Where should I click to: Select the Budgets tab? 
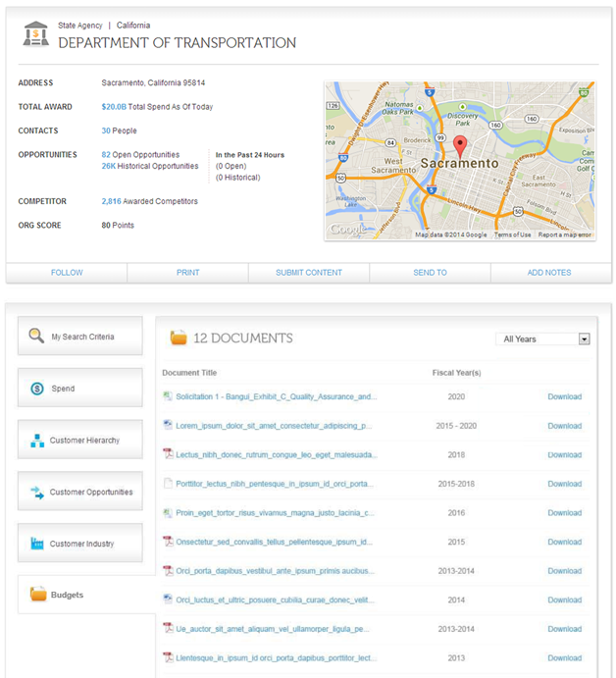(86, 595)
